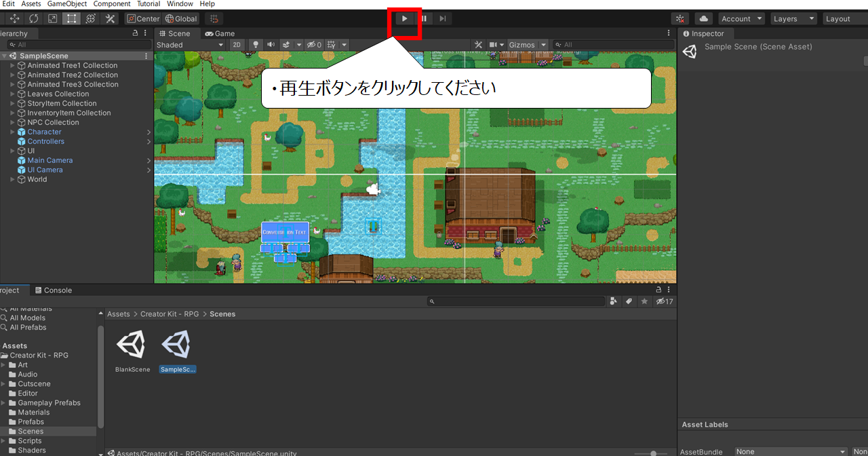
Task: Select the Move tool in toolbar
Action: click(14, 18)
